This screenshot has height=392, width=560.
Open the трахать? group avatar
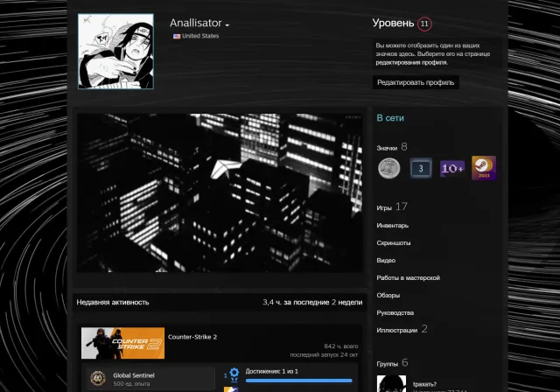(x=391, y=383)
